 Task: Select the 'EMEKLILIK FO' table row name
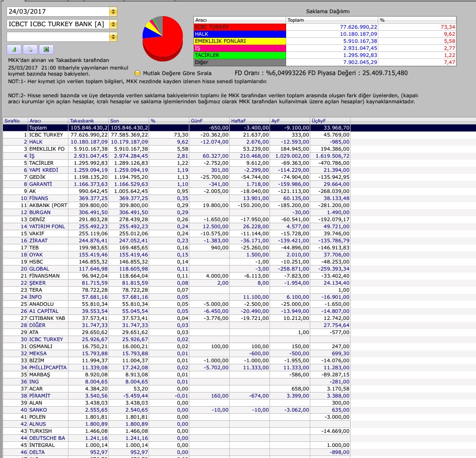click(47, 149)
